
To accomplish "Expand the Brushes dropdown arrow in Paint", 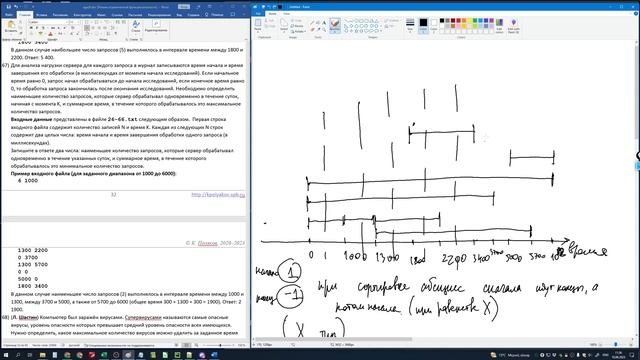I will click(x=335, y=31).
